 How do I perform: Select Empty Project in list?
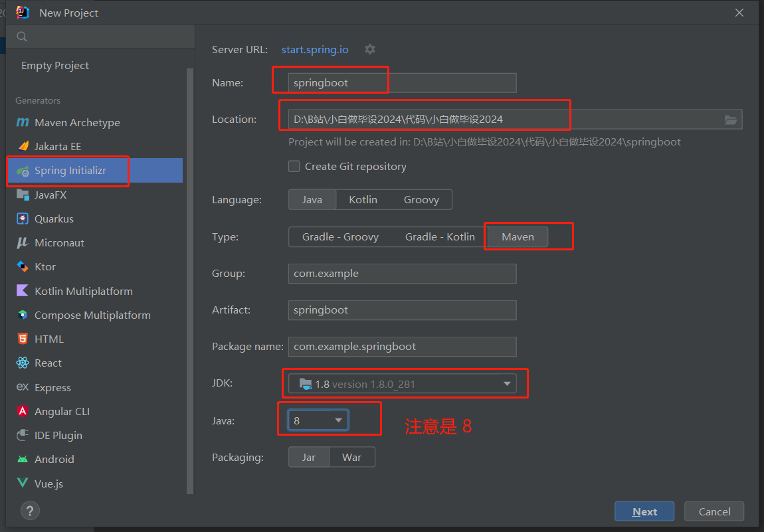click(x=55, y=65)
